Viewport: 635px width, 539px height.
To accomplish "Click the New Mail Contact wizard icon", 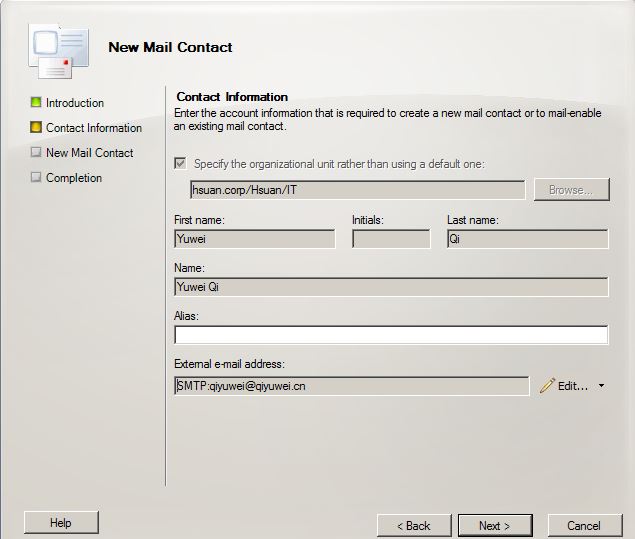I will [x=59, y=51].
